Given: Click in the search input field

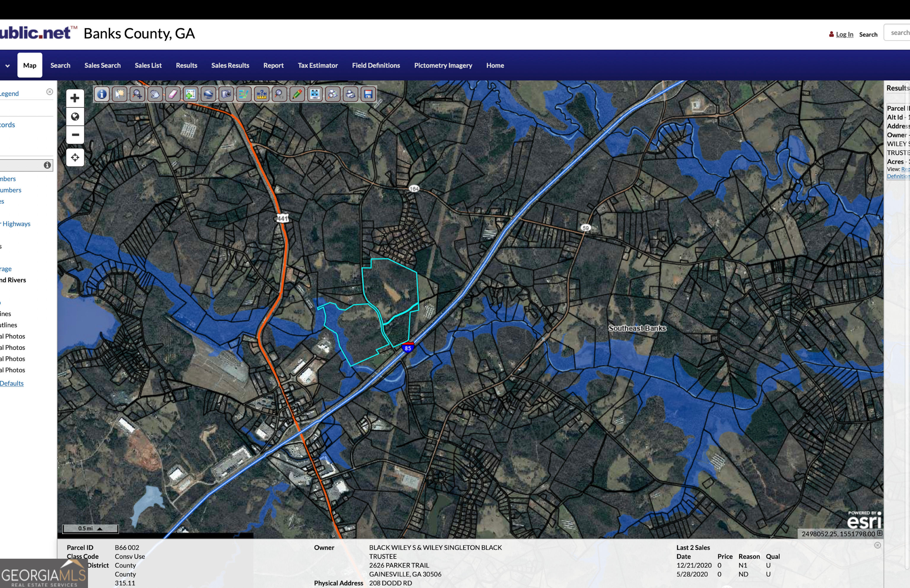Looking at the screenshot, I should coord(897,33).
